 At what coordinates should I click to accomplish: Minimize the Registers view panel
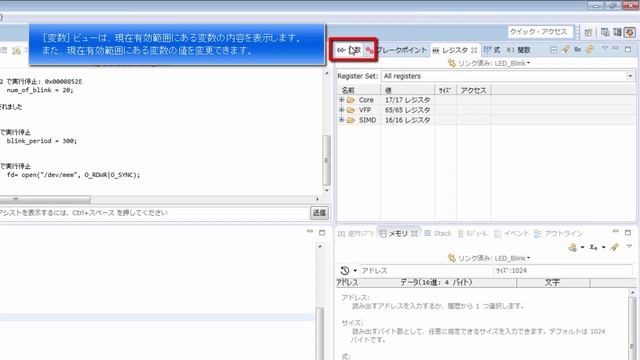(616, 49)
